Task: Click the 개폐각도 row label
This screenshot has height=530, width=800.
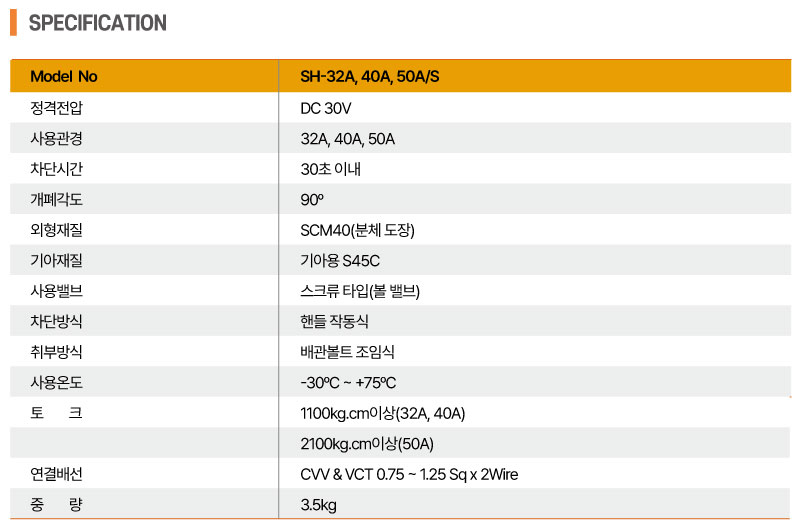Action: 56,200
